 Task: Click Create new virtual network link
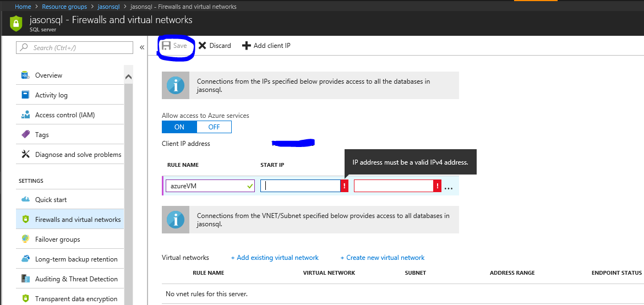click(383, 258)
